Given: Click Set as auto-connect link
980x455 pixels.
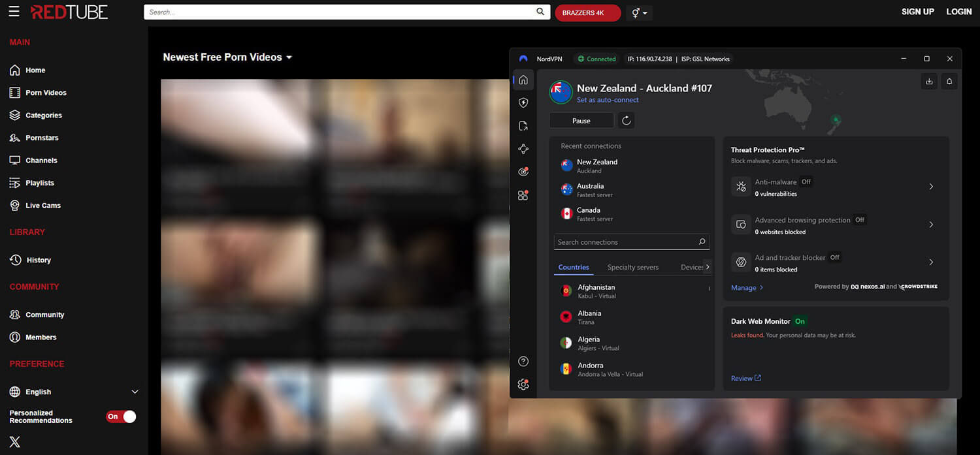Looking at the screenshot, I should tap(608, 100).
